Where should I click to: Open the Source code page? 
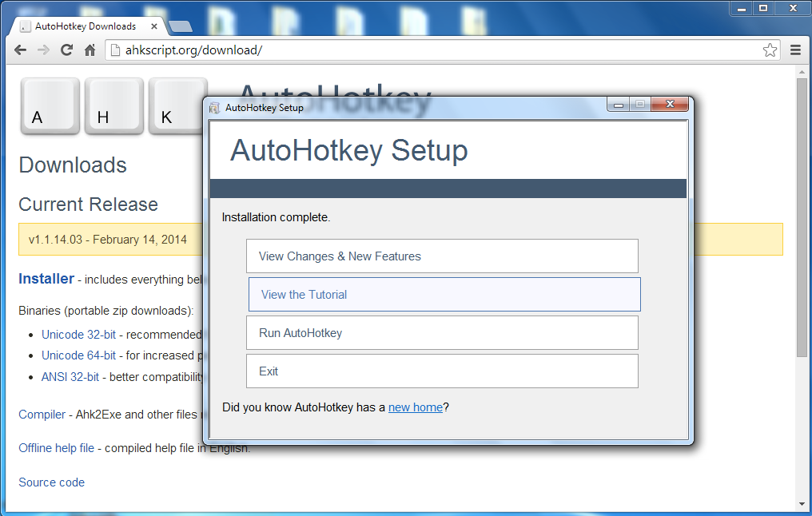51,482
